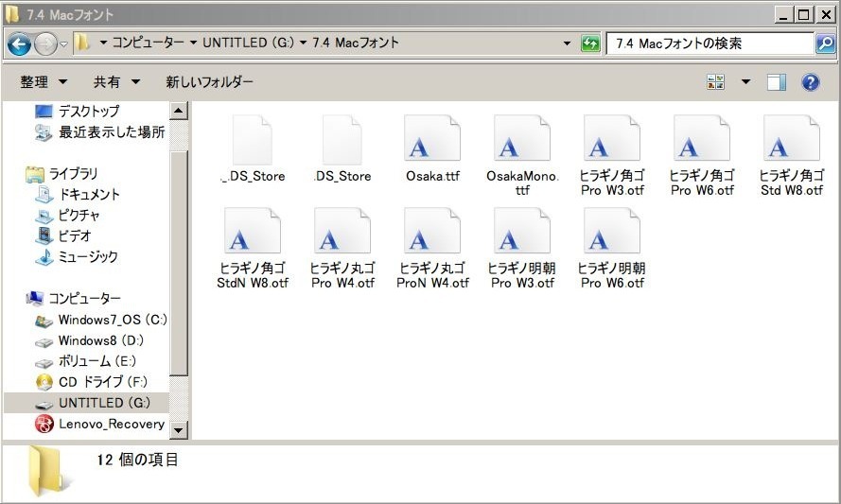Click in the 7.4 Macフォントの検索 search field
The width and height of the screenshot is (841, 504).
pyautogui.click(x=710, y=43)
